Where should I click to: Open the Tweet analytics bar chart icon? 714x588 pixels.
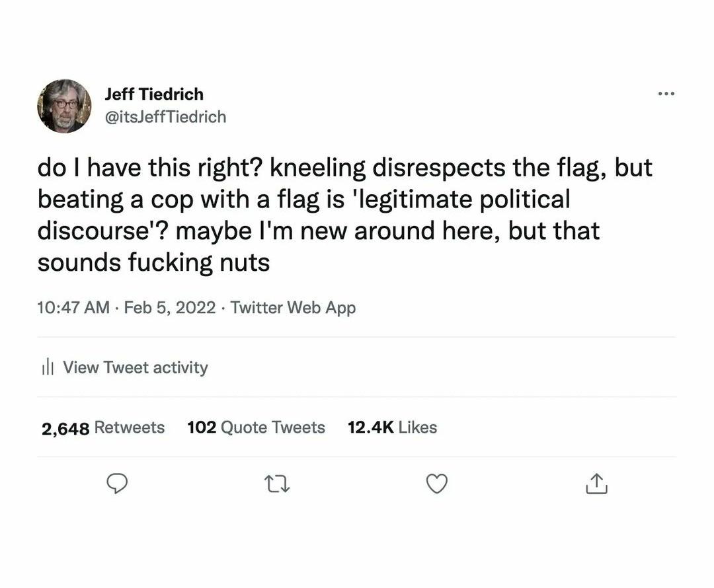[x=47, y=367]
